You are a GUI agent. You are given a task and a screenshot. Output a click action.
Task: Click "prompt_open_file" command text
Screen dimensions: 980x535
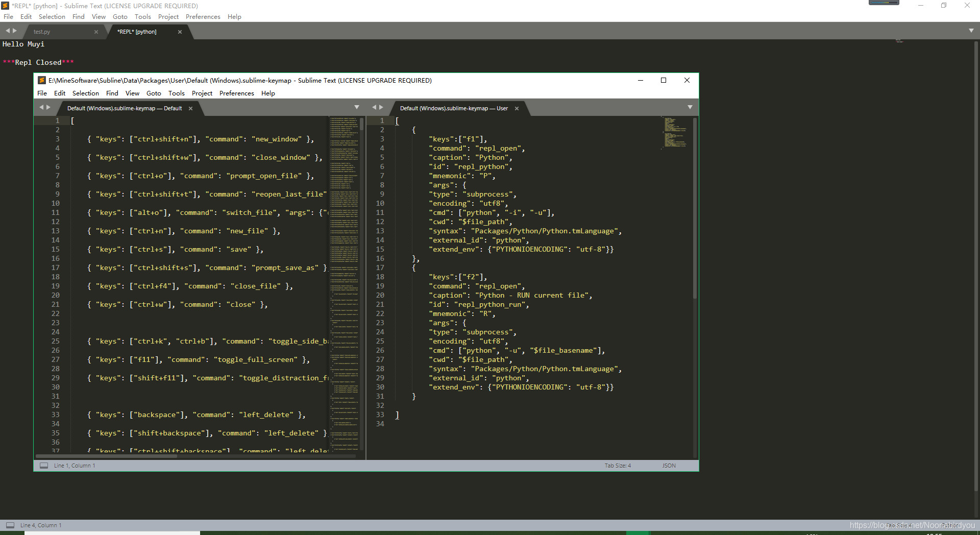[264, 176]
